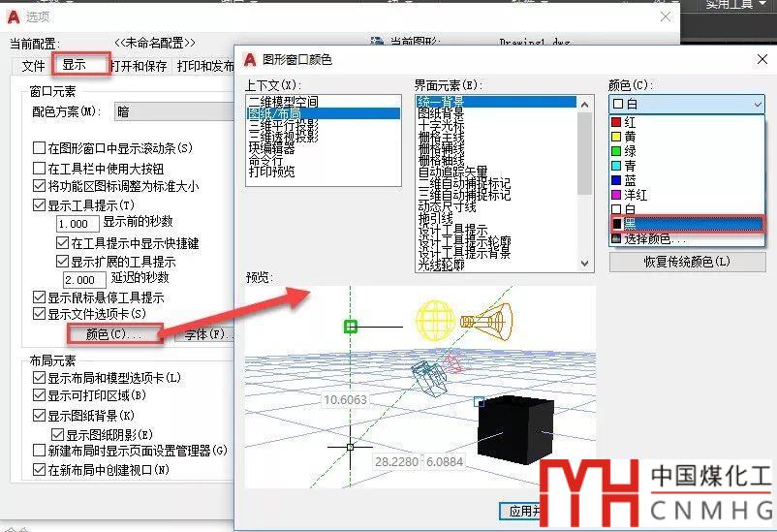Screen dimensions: 777x532
Task: Select the white (白) entry in list
Action: (x=686, y=209)
